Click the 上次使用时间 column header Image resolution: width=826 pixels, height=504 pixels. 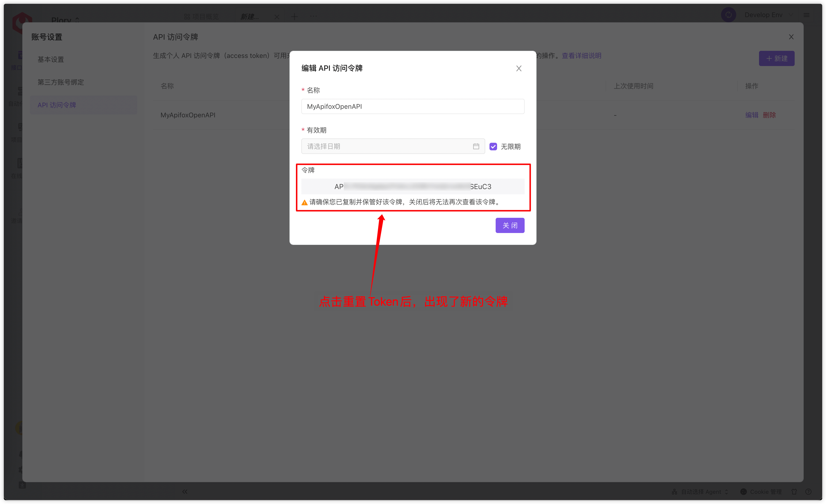[x=633, y=86]
